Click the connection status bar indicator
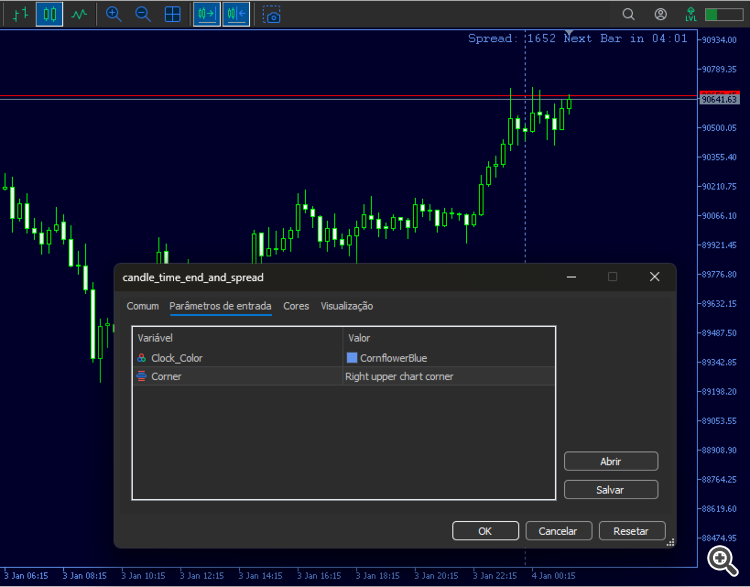Viewport: 750px width, 587px height. click(724, 14)
